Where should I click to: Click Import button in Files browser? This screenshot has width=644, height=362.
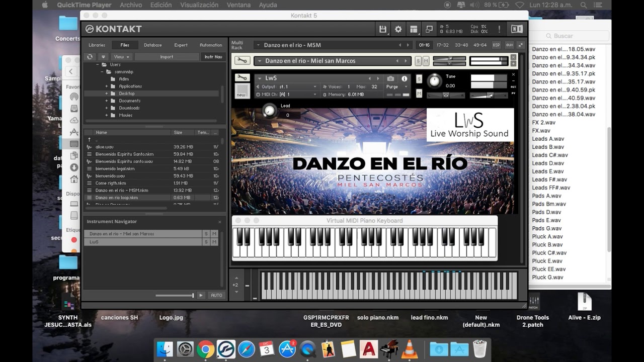click(x=167, y=57)
